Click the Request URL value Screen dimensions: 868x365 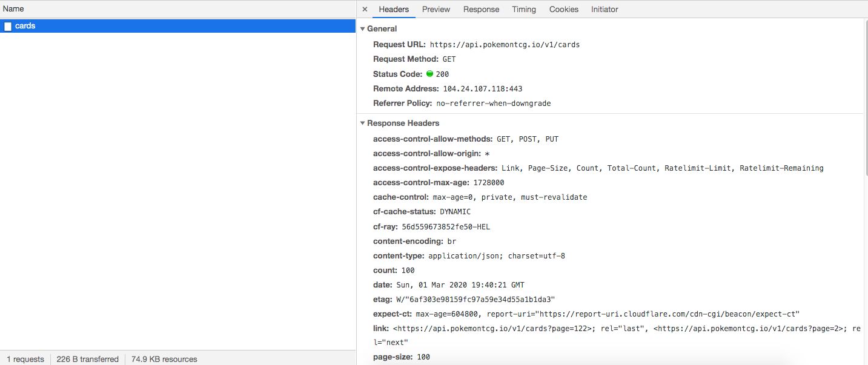[x=505, y=45]
